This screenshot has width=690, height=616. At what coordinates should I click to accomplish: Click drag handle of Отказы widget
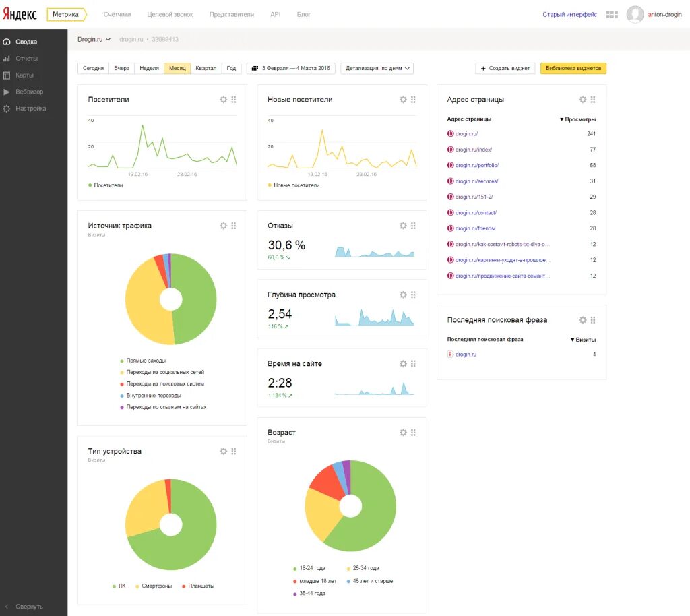(x=413, y=226)
